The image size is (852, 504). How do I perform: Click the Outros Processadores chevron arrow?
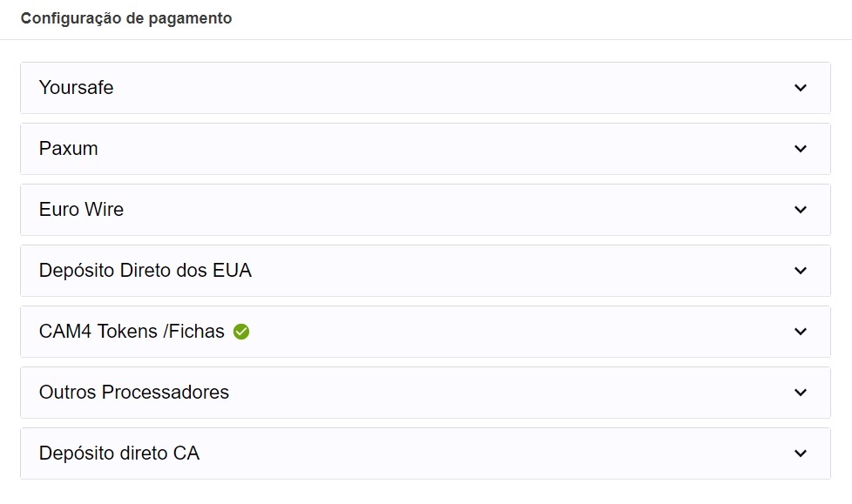pos(801,393)
